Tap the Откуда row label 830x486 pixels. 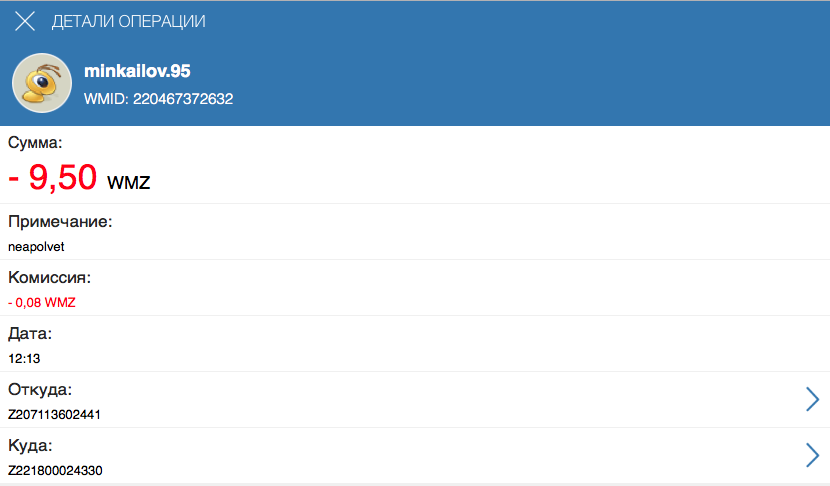[x=40, y=390]
